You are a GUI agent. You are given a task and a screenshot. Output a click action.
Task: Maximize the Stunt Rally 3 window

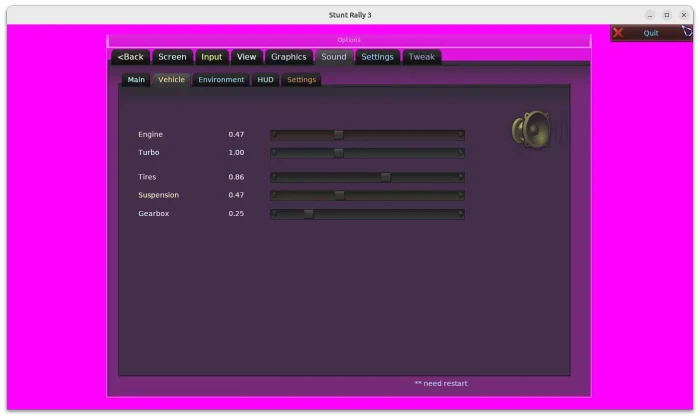[x=667, y=15]
